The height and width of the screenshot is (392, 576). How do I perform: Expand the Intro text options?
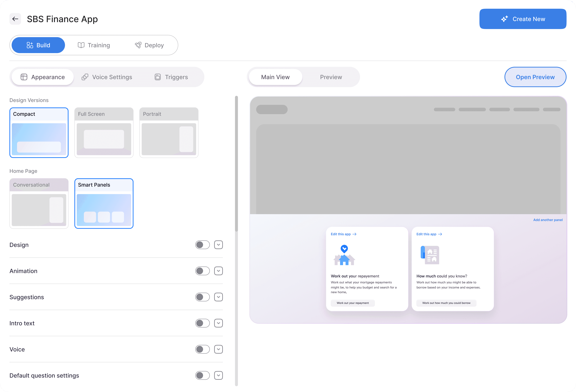coord(218,323)
